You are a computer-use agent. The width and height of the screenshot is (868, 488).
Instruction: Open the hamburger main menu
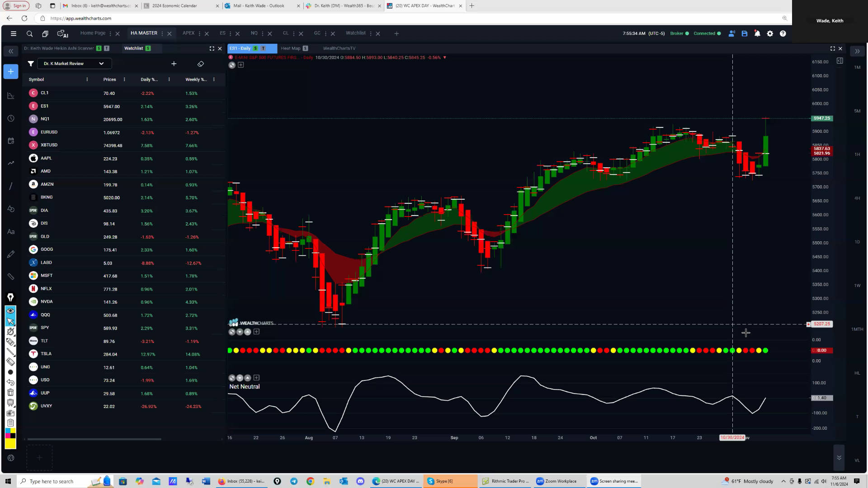coord(14,33)
